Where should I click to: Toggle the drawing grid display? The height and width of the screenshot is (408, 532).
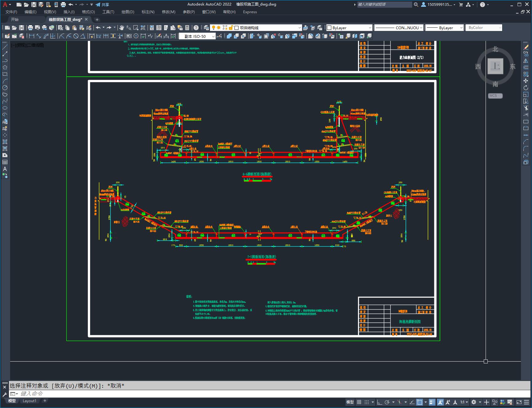click(359, 402)
